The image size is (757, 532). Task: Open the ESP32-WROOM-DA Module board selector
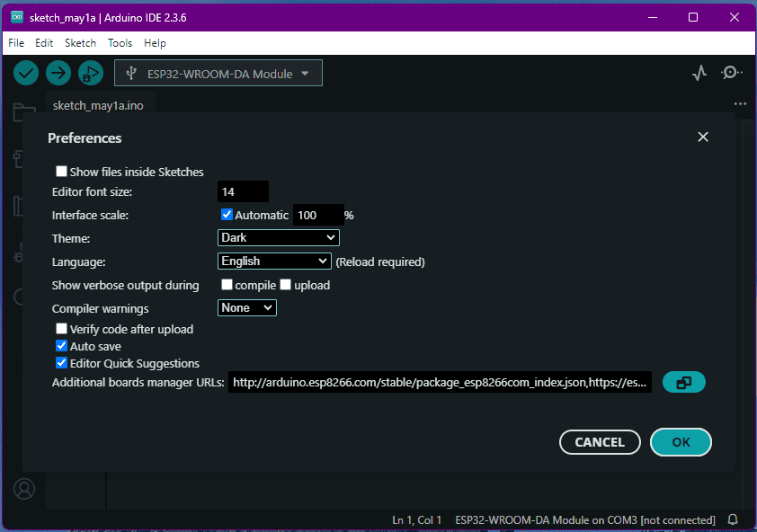218,74
